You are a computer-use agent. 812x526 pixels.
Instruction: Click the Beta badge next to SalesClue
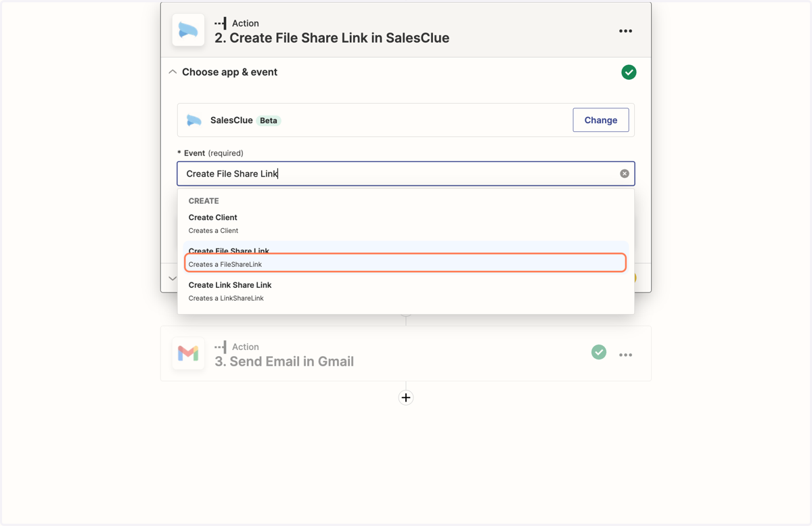coord(269,120)
